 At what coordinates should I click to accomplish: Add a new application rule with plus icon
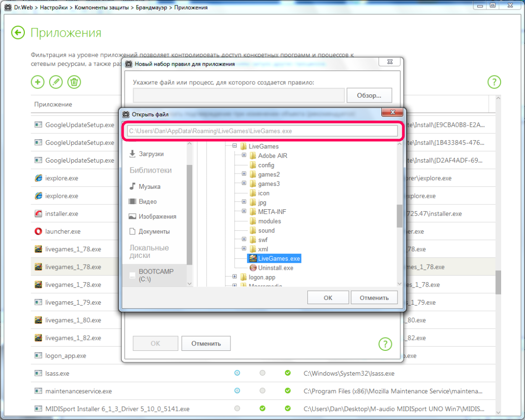(x=38, y=82)
